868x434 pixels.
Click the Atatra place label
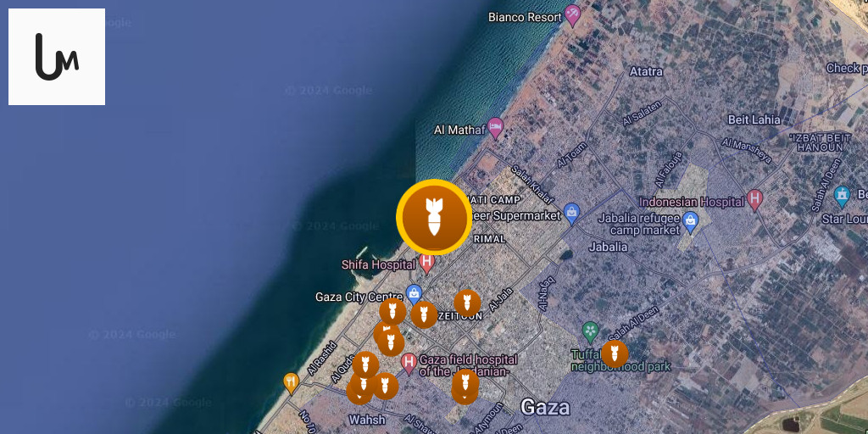pyautogui.click(x=646, y=71)
